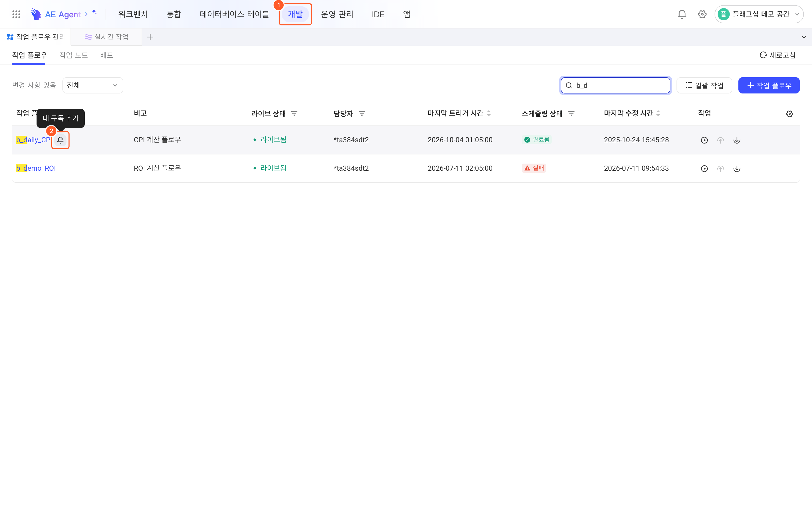Open the app grid launcher icon
The image size is (812, 508).
tap(16, 14)
